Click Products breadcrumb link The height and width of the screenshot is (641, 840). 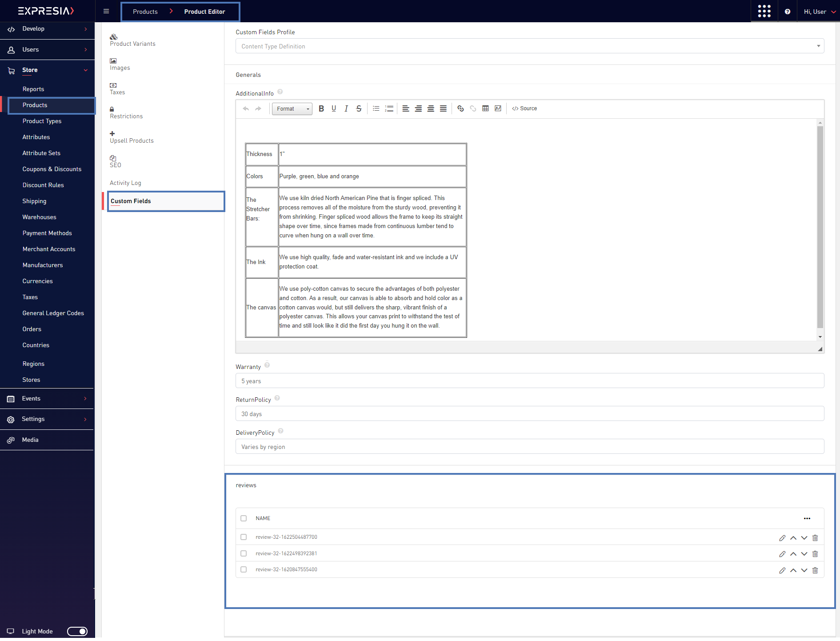pos(145,12)
